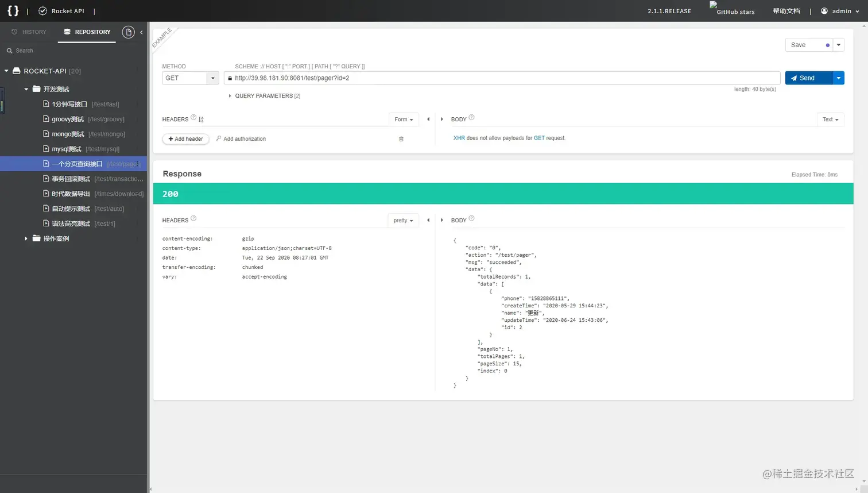Open the Save dropdown arrow
The image size is (868, 493).
tap(839, 45)
